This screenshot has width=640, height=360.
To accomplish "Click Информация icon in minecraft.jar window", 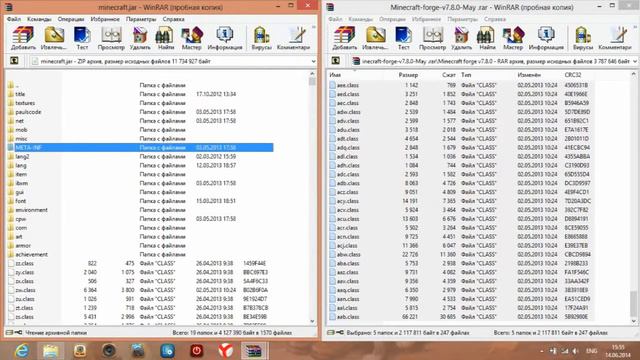I will pyautogui.click(x=224, y=38).
